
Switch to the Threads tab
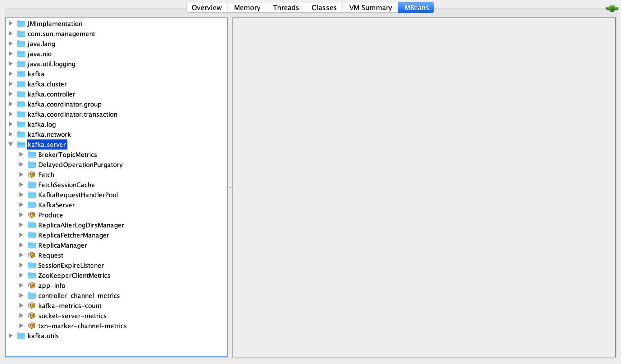285,7
